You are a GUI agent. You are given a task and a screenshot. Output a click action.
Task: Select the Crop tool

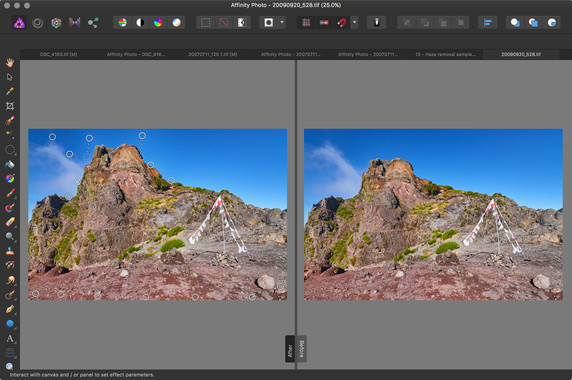click(x=10, y=106)
